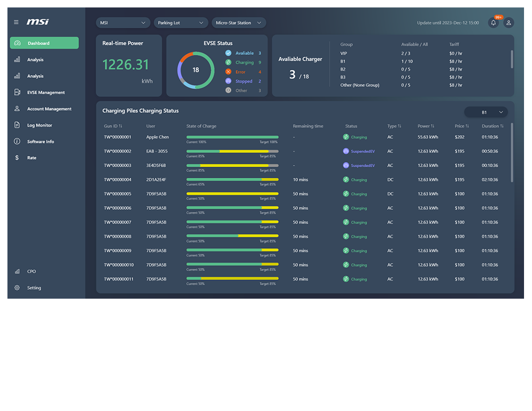Screen dimensions: 532x411
Task: Open the MSI company dropdown
Action: tap(123, 22)
